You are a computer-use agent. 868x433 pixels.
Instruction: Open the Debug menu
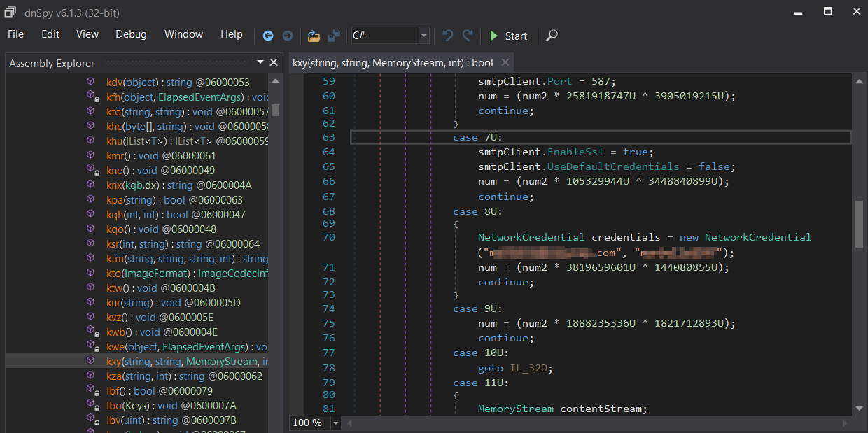point(131,34)
